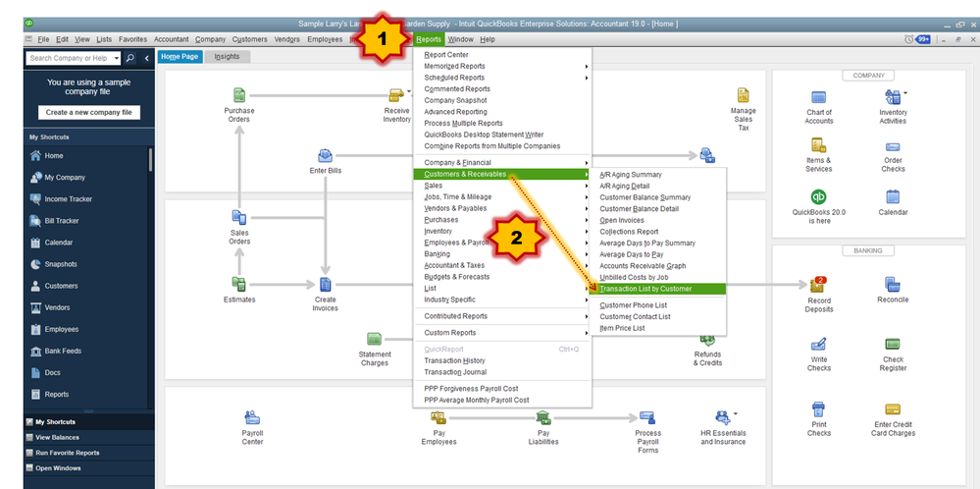Click the Pay Employees icon
This screenshot has width=980, height=489.
[438, 417]
